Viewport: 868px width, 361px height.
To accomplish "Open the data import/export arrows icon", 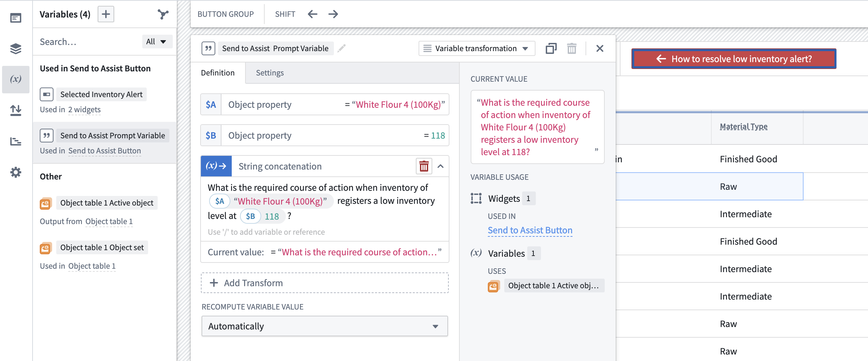I will click(x=16, y=110).
